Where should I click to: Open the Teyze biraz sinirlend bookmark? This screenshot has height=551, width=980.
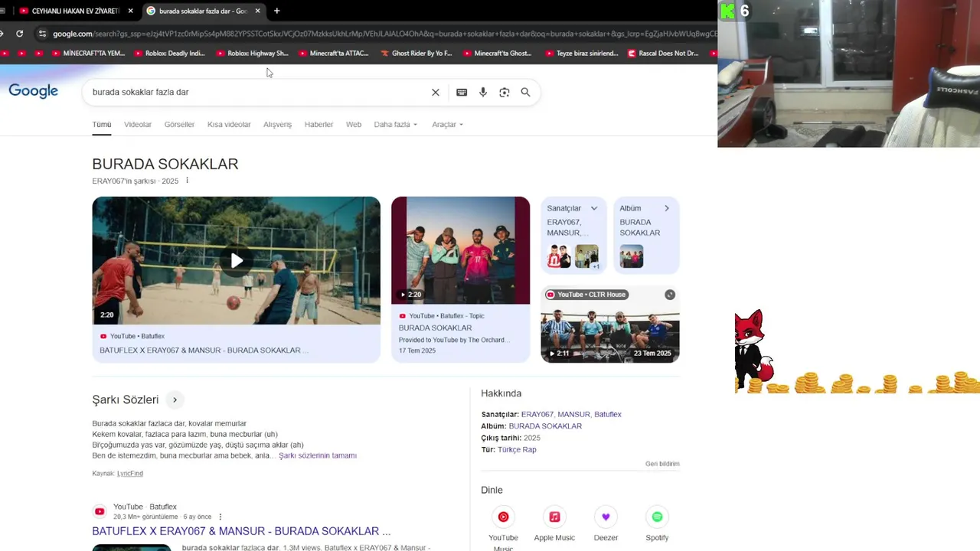582,54
